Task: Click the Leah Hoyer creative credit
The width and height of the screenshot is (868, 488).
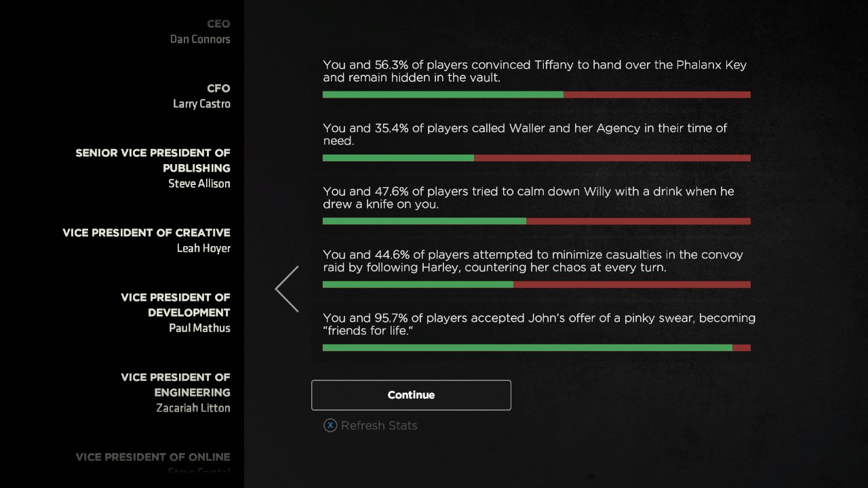Action: (x=146, y=241)
